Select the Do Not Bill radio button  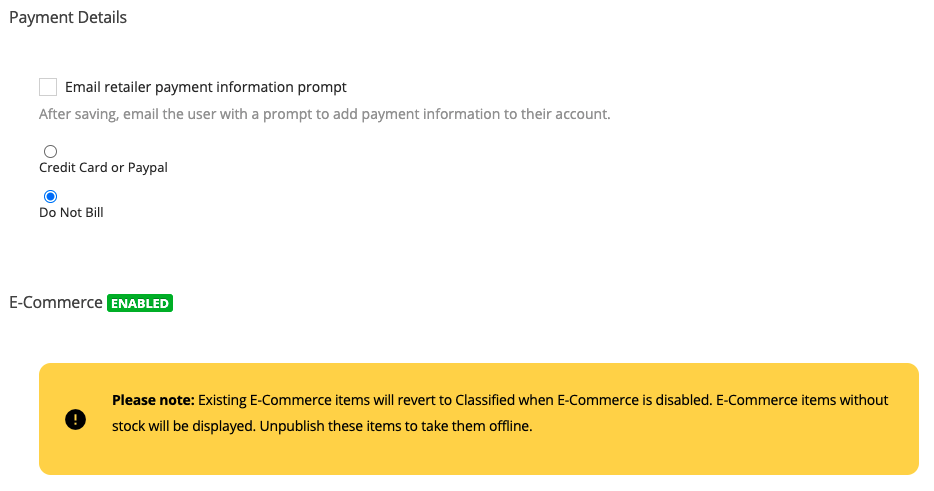tap(51, 196)
